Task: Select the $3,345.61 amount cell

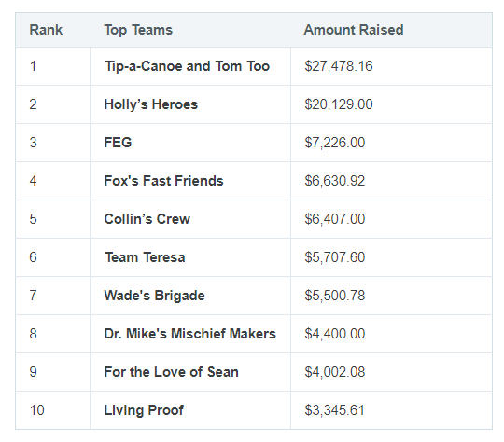Action: click(x=391, y=410)
